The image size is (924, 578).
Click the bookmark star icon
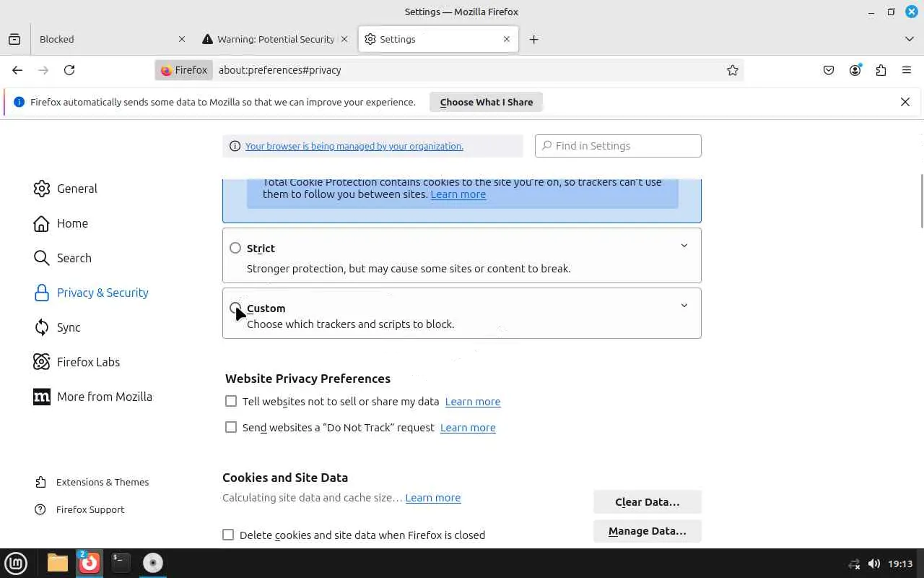click(733, 70)
